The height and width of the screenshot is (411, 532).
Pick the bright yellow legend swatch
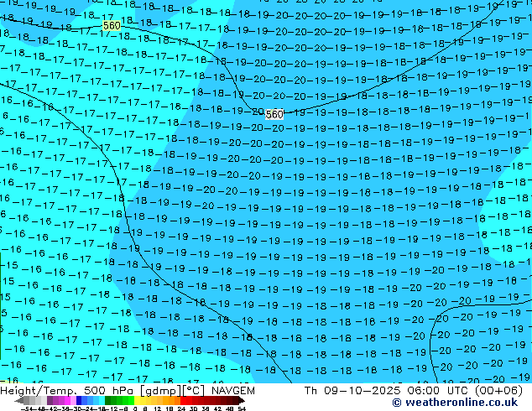coord(137,400)
